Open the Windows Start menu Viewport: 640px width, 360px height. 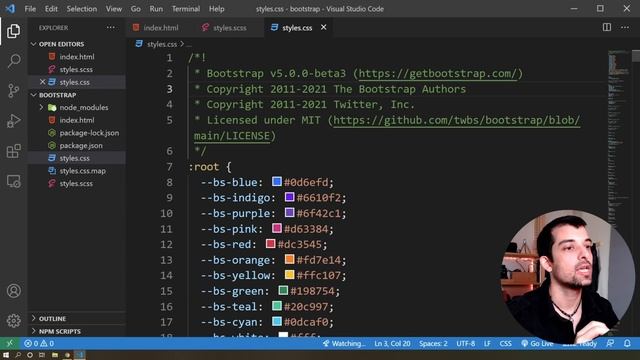click(6, 355)
